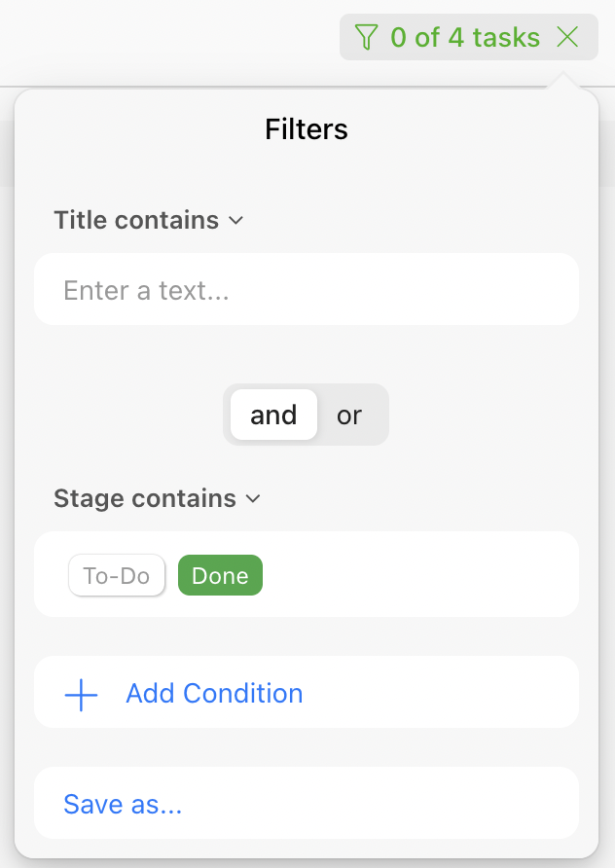Click the "0 of 4 tasks" filter label
Screen dimensions: 615x868
coord(465,38)
